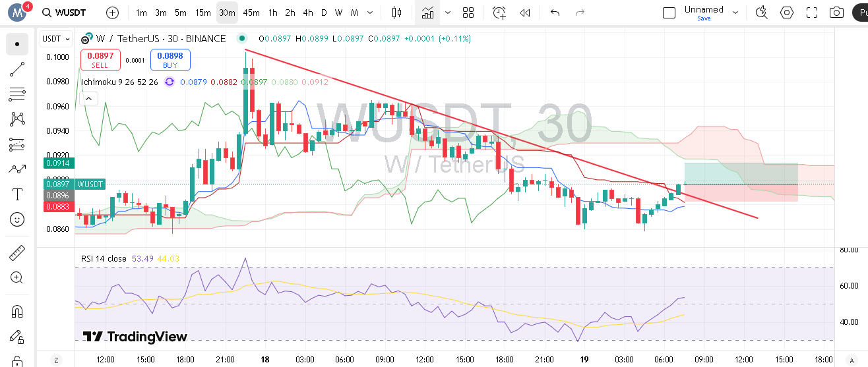Switch chart to 2h interval
This screenshot has height=367, width=868.
click(x=290, y=13)
